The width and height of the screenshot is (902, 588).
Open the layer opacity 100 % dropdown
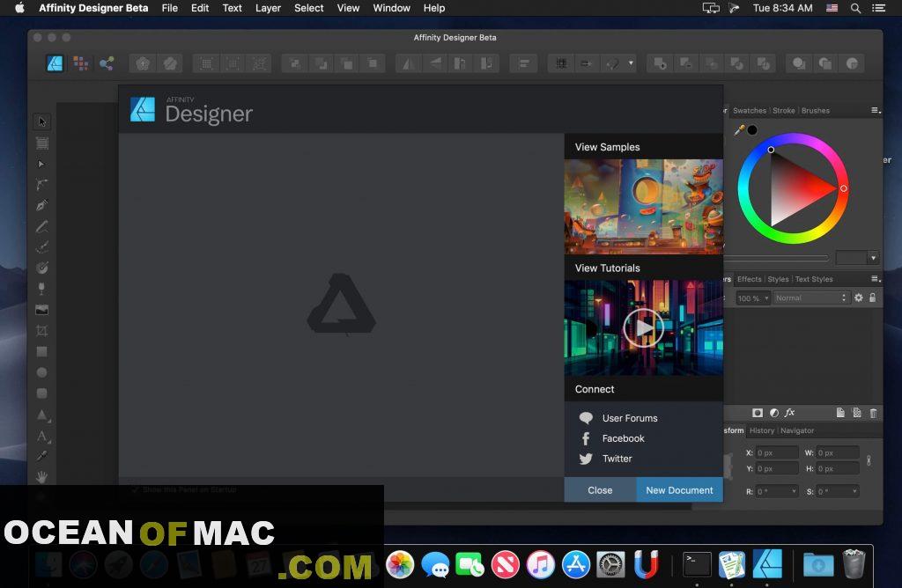(753, 298)
